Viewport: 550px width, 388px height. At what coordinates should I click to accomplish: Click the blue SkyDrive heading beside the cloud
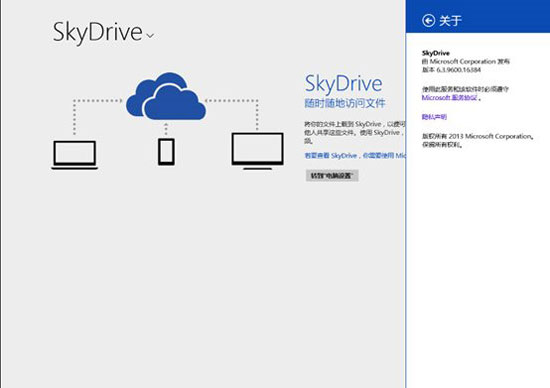[343, 84]
